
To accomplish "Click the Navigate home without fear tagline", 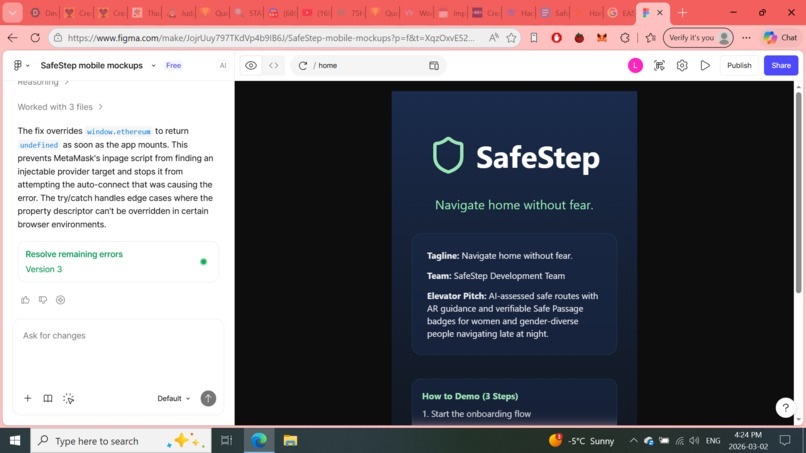I will click(x=514, y=205).
